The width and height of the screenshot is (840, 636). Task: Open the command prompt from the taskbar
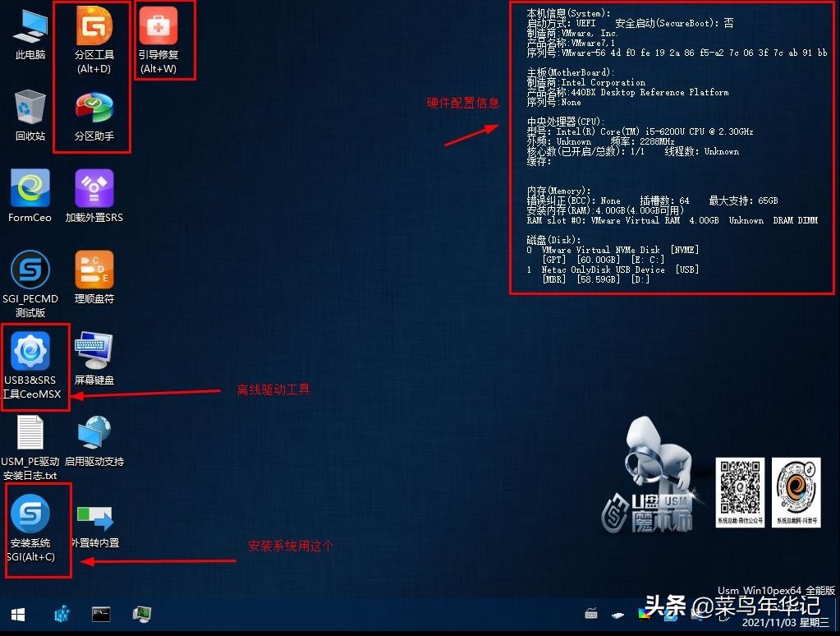[x=100, y=614]
